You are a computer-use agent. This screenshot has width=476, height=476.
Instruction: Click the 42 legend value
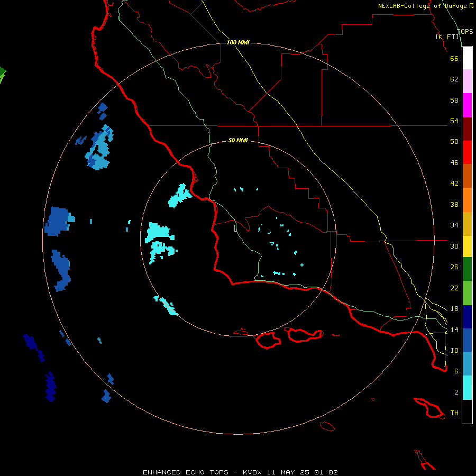click(454, 184)
